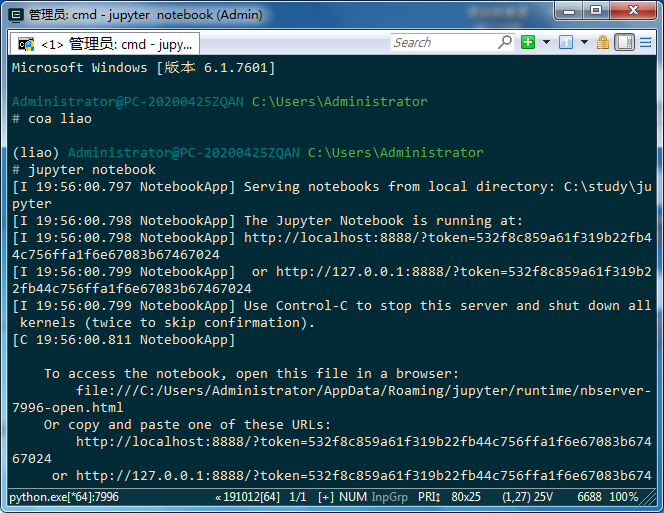The width and height of the screenshot is (664, 513).
Task: Select the cmd - jupyter console tab
Action: 104,44
